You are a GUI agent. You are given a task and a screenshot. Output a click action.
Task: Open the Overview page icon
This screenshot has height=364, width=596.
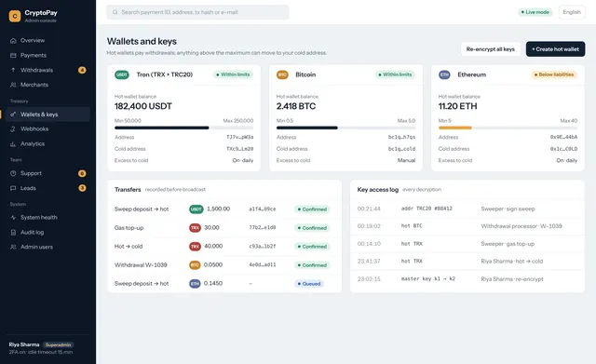pos(13,40)
